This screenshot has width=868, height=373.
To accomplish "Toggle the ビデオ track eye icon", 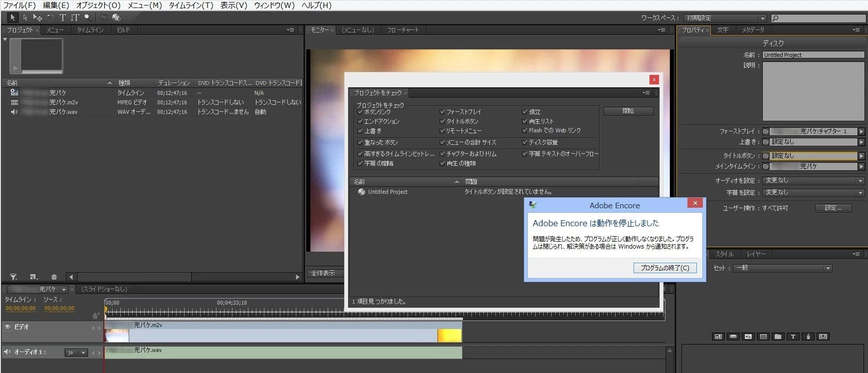I will [7, 327].
